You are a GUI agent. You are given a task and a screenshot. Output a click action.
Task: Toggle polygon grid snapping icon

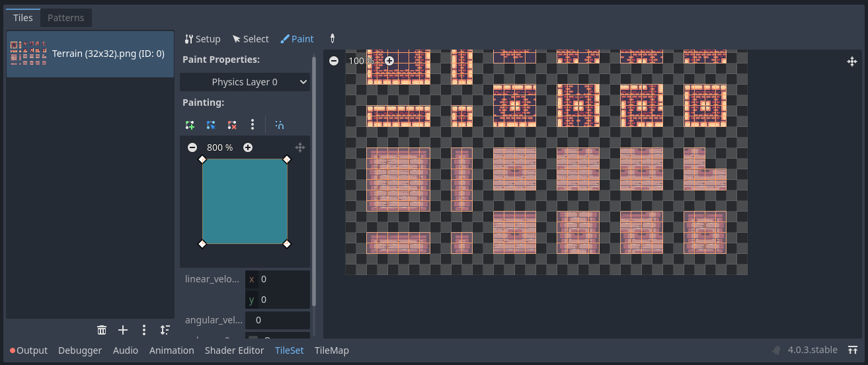(x=280, y=124)
